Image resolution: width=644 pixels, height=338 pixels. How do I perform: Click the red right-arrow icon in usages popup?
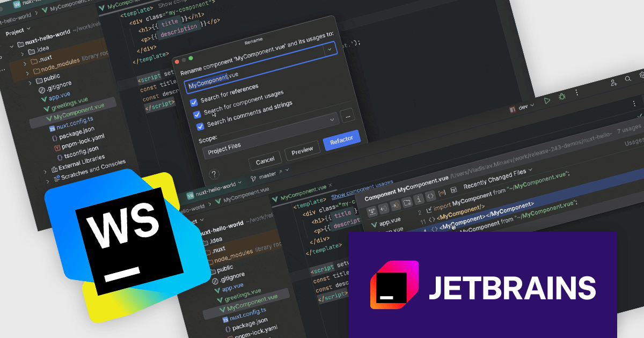394,205
